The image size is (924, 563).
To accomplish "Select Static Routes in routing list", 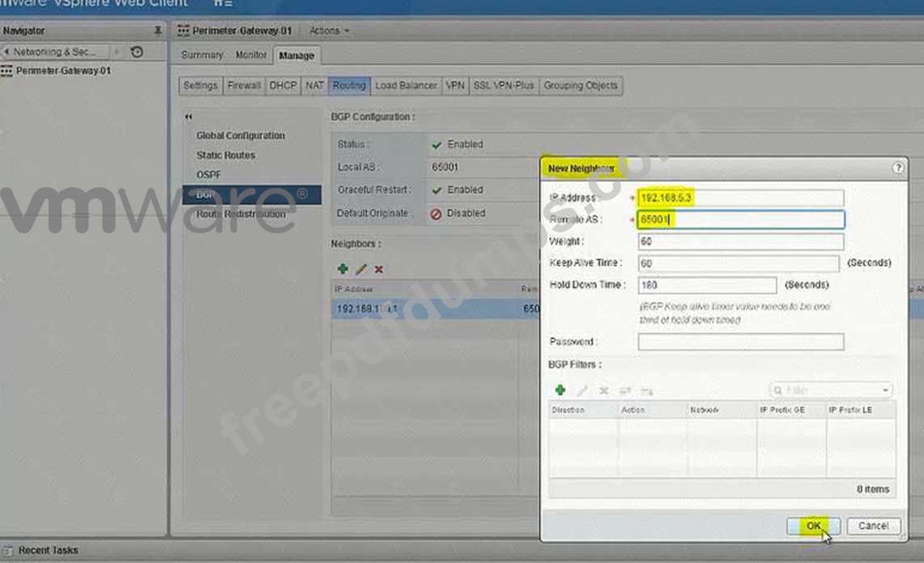I will click(226, 156).
